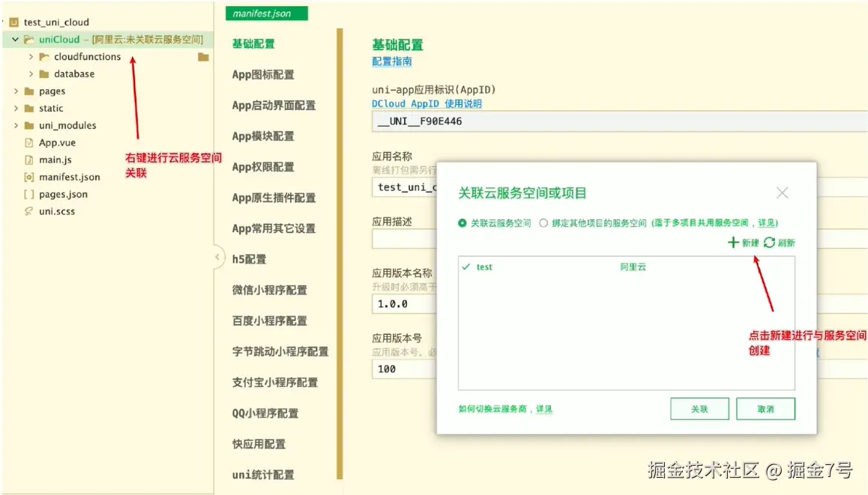Click the uni_modules folder icon

point(29,125)
